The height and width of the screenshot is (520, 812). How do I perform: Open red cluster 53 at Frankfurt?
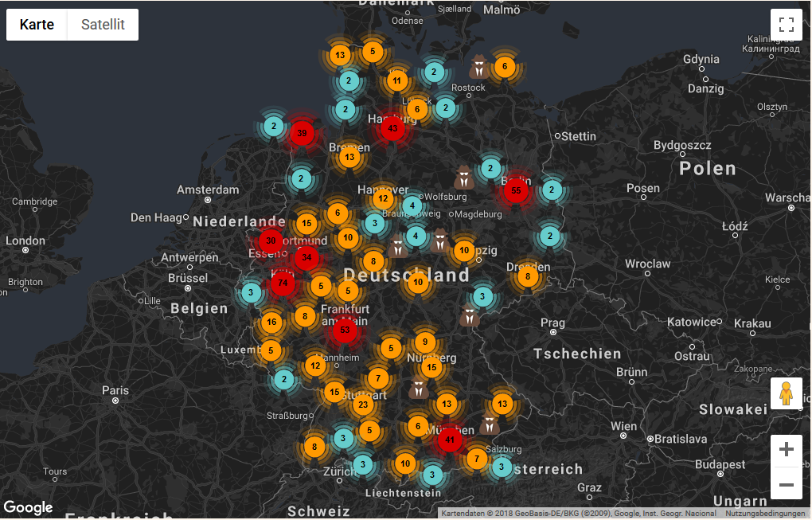pos(345,329)
